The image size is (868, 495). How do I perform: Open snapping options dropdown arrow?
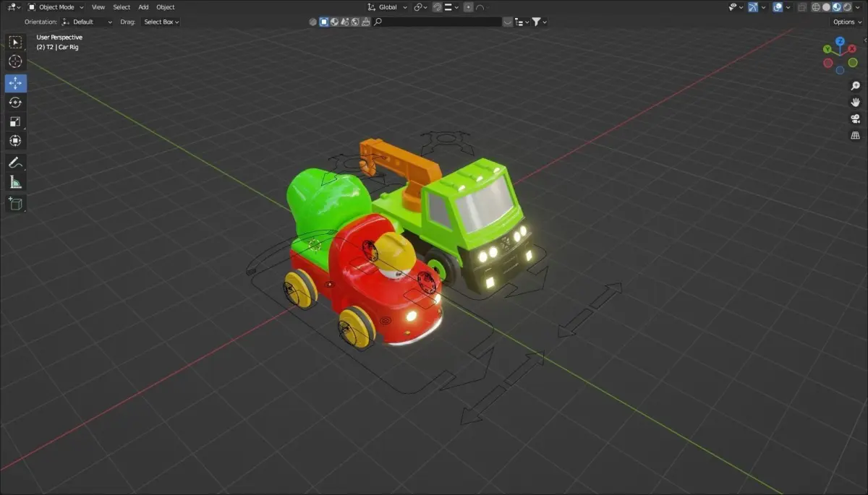(456, 7)
